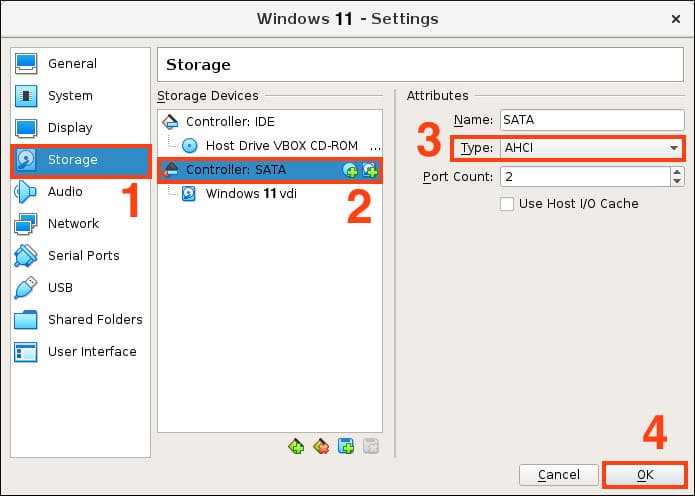Screen dimensions: 695x496
Task: Click the USB plug icon
Action: 27,288
